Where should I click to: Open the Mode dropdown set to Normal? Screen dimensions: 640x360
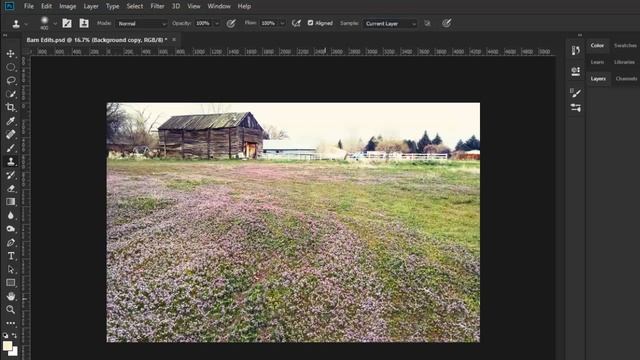(142, 24)
